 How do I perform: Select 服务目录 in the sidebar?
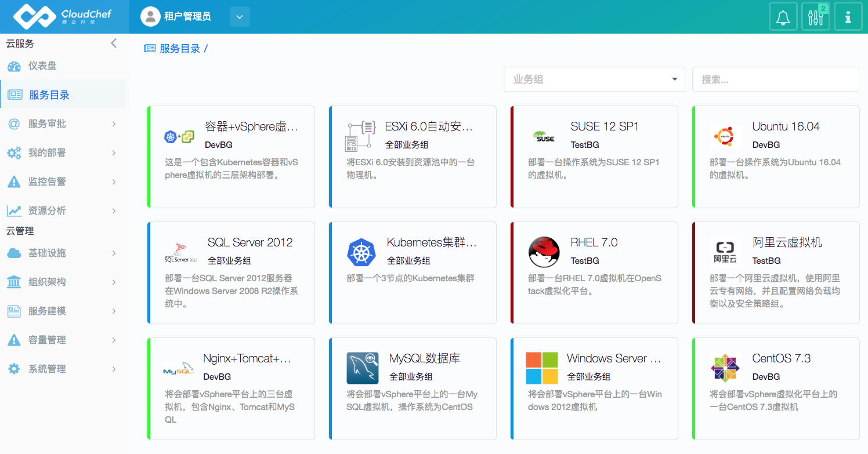click(49, 95)
